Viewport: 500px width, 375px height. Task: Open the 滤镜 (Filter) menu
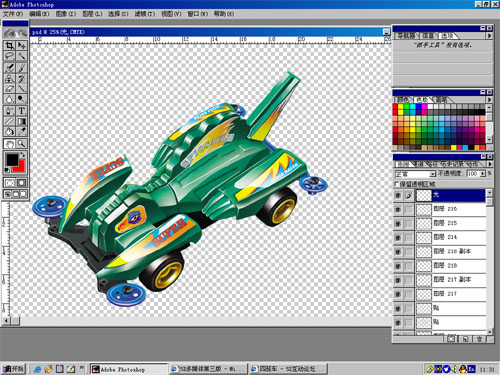[x=145, y=14]
